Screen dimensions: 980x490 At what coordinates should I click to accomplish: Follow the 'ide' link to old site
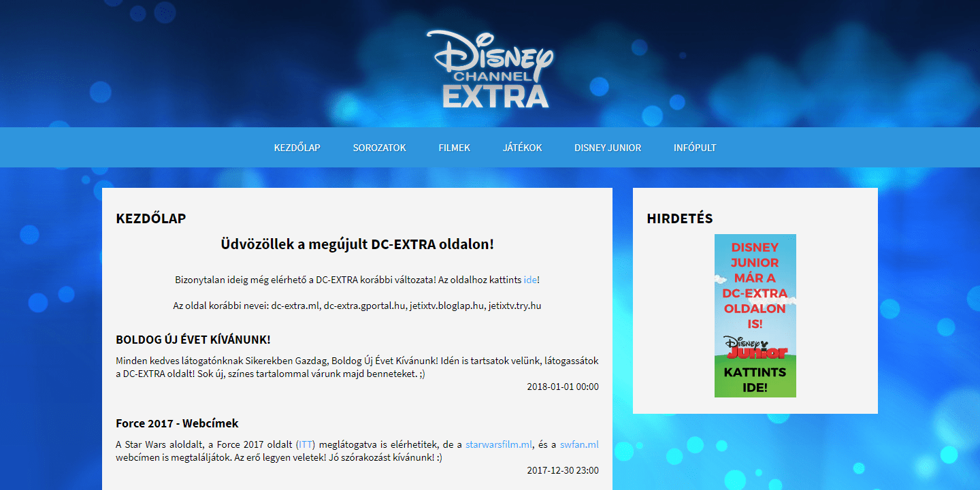(x=530, y=280)
